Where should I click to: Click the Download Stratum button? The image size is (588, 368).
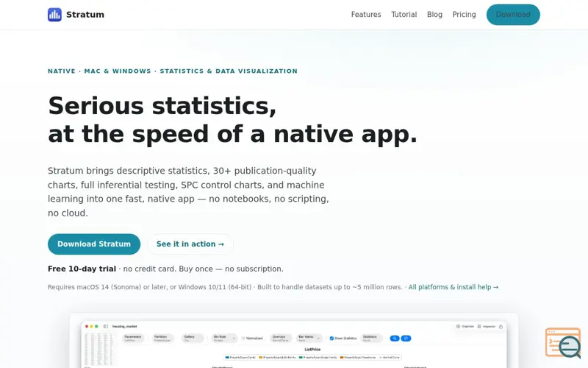pyautogui.click(x=94, y=244)
